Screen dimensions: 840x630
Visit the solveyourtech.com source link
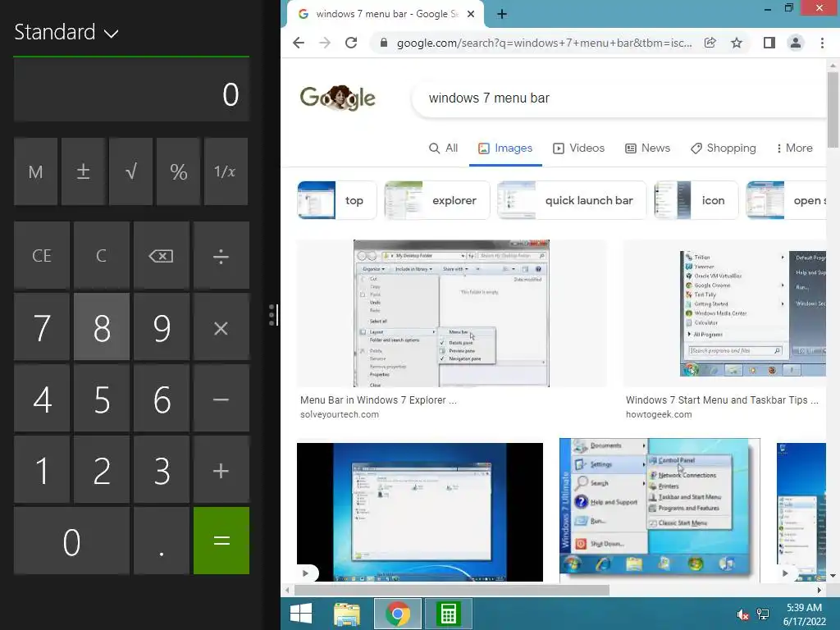click(x=340, y=414)
